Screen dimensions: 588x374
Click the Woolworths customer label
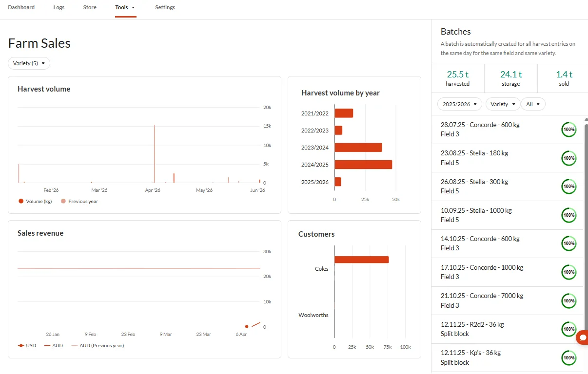tap(314, 315)
